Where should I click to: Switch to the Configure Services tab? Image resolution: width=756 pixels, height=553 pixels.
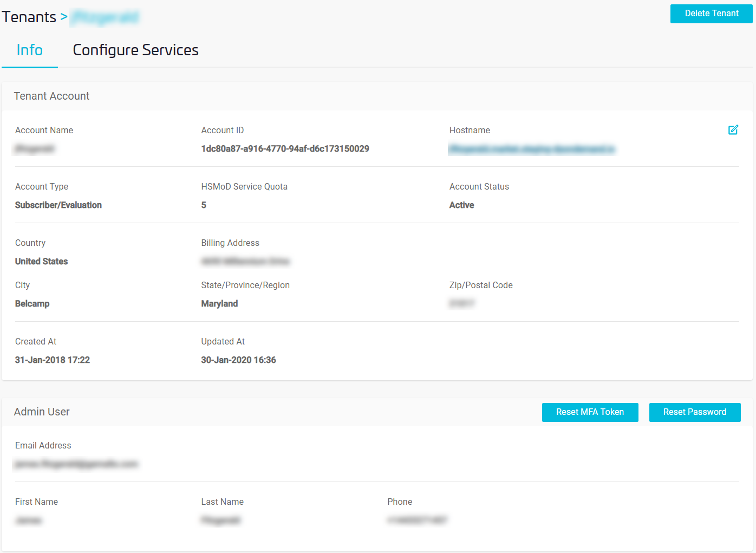pos(135,50)
